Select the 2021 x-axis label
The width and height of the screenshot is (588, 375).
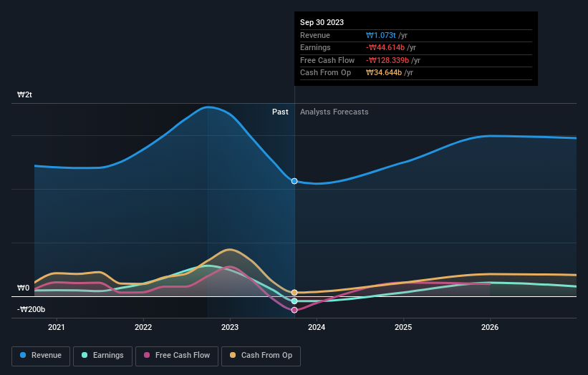(57, 327)
